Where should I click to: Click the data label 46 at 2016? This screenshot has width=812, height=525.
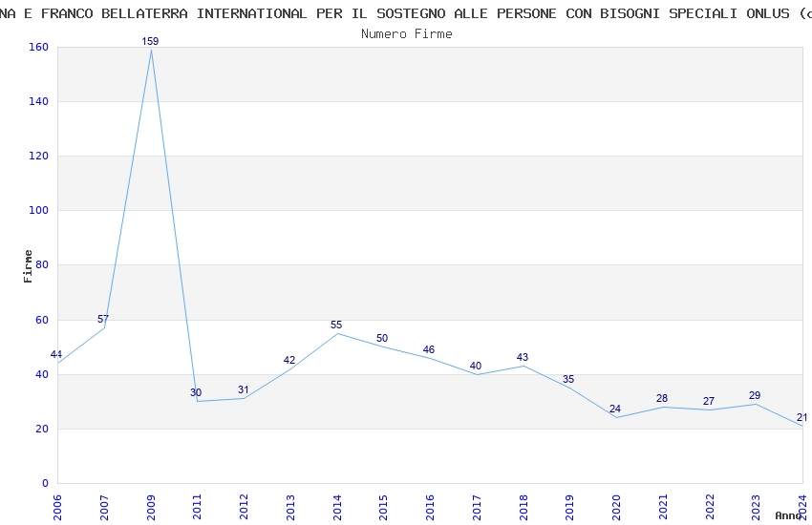click(x=429, y=349)
